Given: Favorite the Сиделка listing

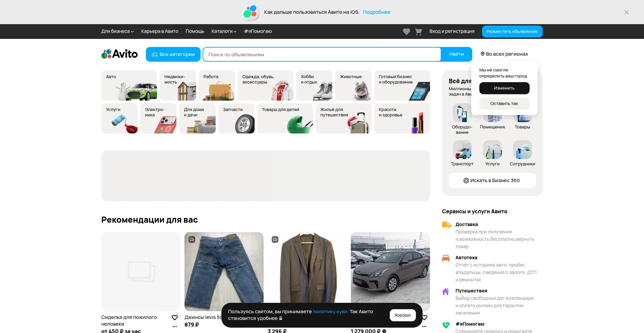Looking at the screenshot, I should coord(175,317).
